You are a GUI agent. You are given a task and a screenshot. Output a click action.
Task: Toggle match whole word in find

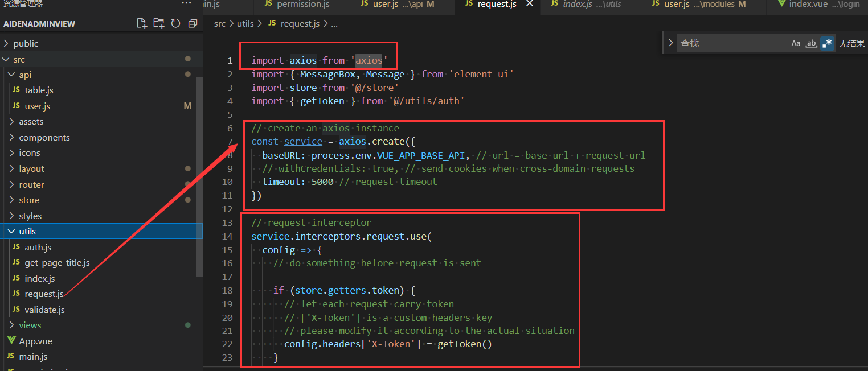click(x=811, y=43)
